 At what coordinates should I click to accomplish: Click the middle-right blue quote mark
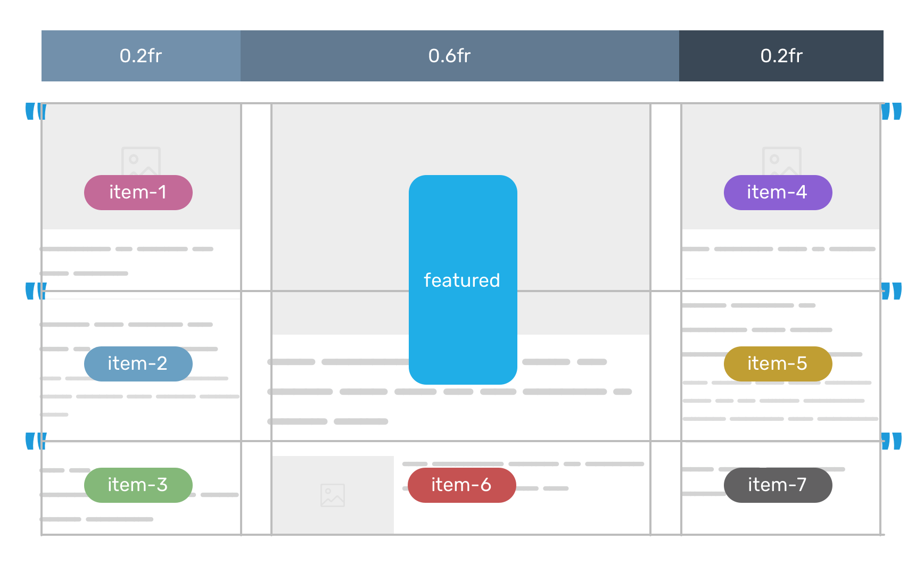892,292
